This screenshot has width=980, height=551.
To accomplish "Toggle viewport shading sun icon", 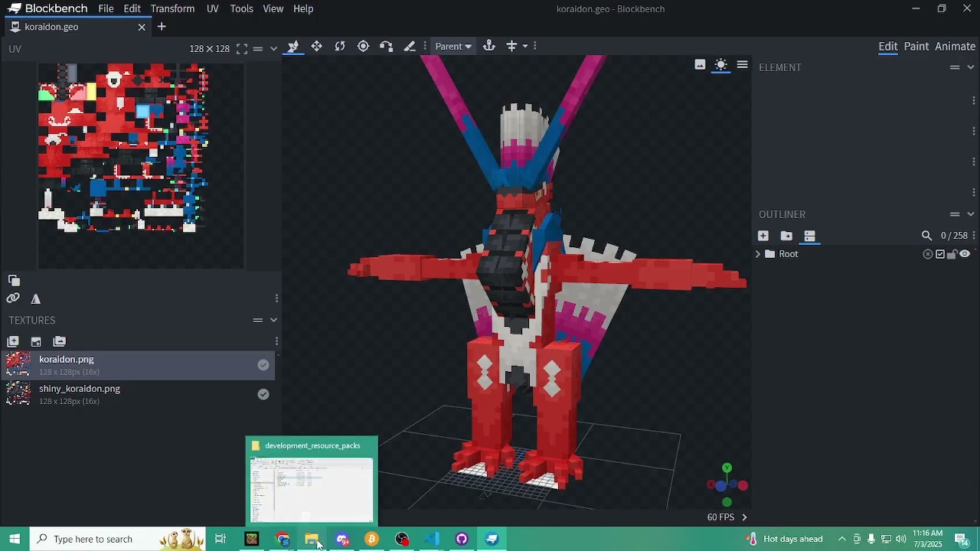I will (721, 65).
